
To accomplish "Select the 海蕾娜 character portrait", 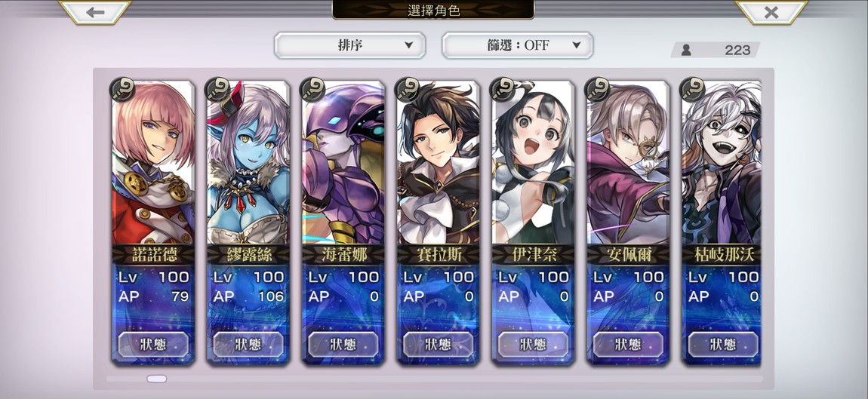I will point(343,163).
